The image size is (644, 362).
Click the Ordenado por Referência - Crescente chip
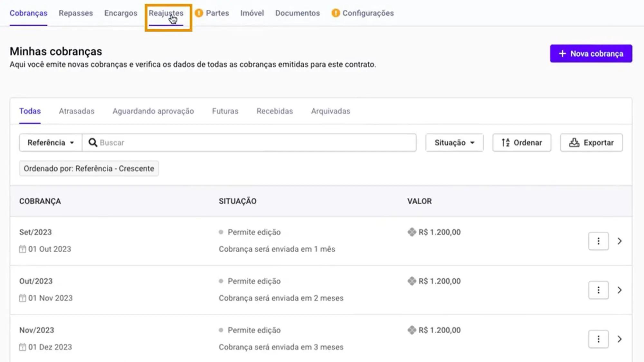click(x=89, y=168)
